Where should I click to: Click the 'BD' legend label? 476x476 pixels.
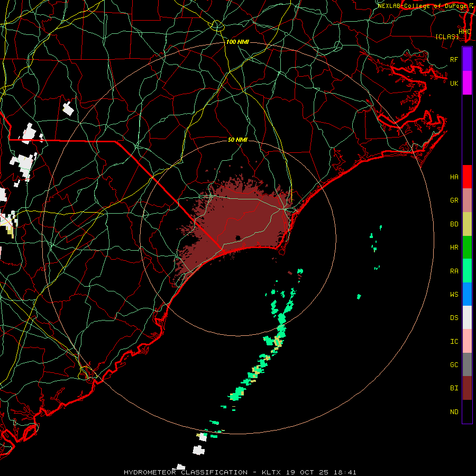tap(454, 224)
